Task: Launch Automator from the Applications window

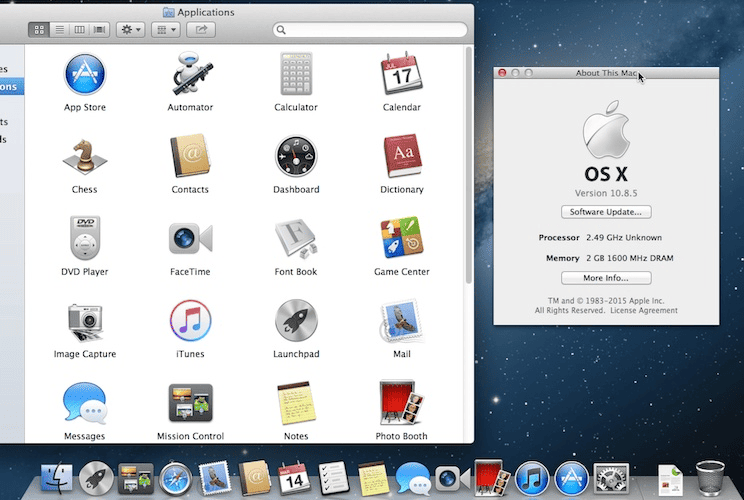Action: pos(190,74)
